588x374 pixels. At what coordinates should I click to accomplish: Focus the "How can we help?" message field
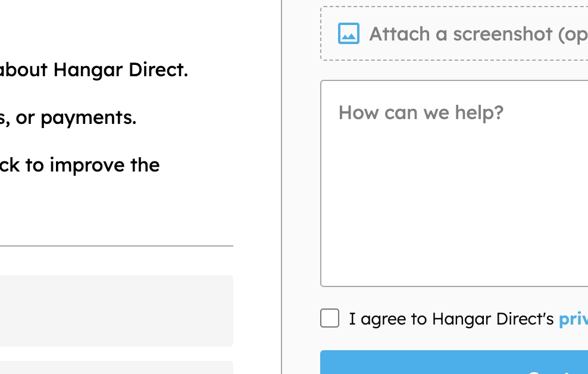(454, 183)
